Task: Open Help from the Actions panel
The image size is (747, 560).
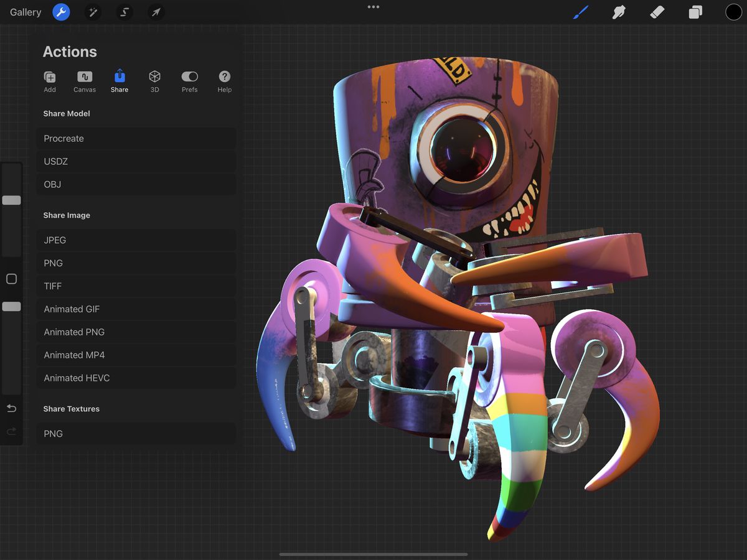Action: tap(224, 81)
